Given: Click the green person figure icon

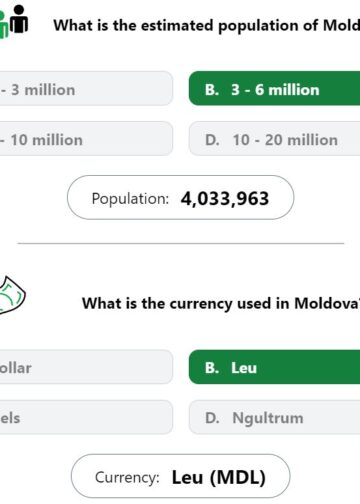Looking at the screenshot, I should pyautogui.click(x=4, y=25).
